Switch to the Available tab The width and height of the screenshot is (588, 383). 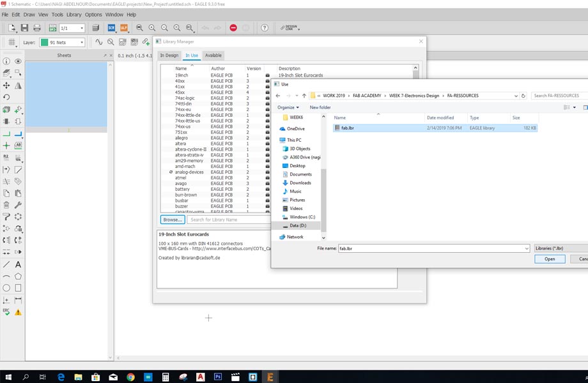[x=213, y=56]
